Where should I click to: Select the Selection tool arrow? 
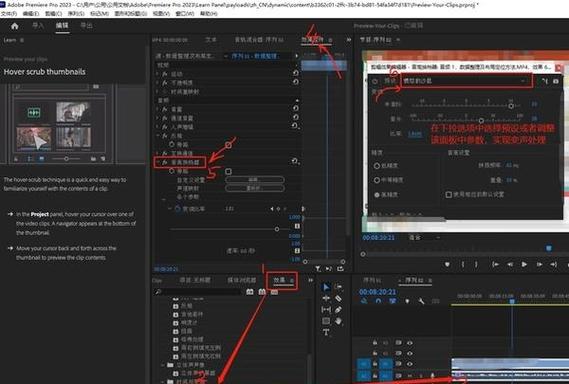pyautogui.click(x=326, y=287)
